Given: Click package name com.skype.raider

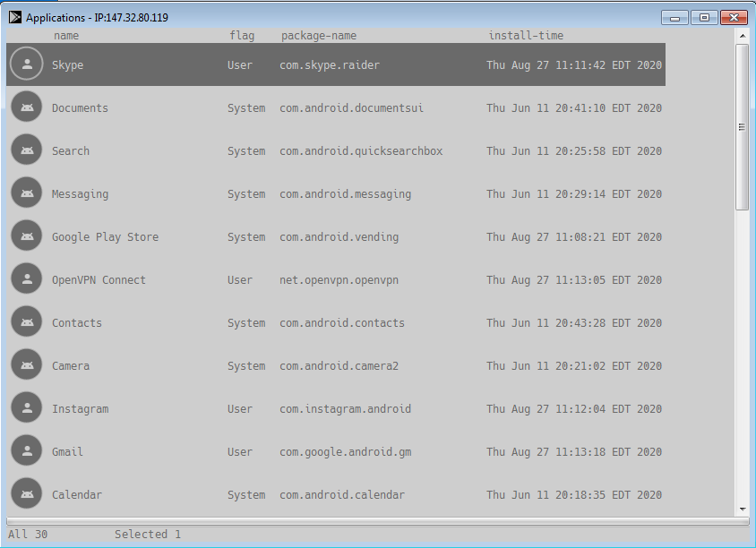Looking at the screenshot, I should [x=330, y=65].
